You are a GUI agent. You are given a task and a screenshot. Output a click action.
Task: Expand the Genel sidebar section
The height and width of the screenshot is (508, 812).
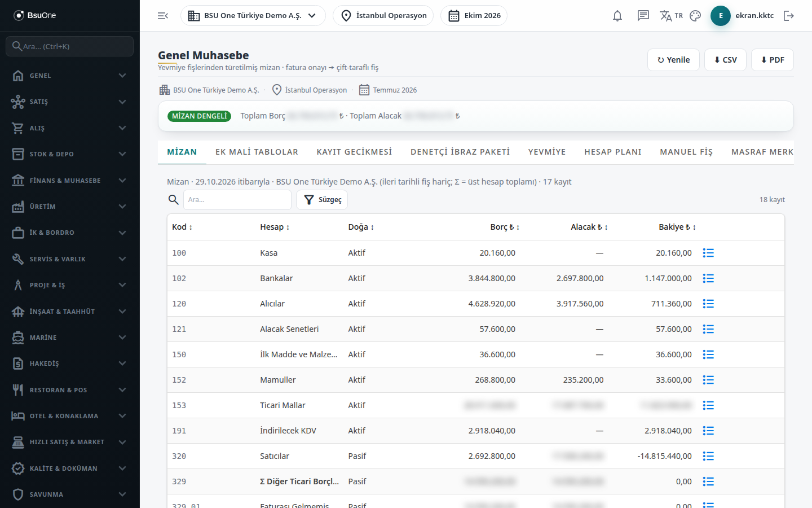pyautogui.click(x=70, y=76)
